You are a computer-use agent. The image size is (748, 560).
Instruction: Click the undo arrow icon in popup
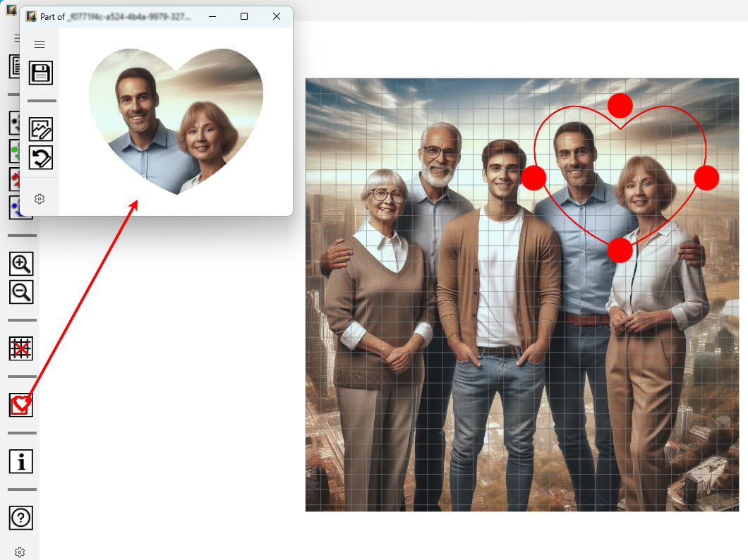coord(41,157)
